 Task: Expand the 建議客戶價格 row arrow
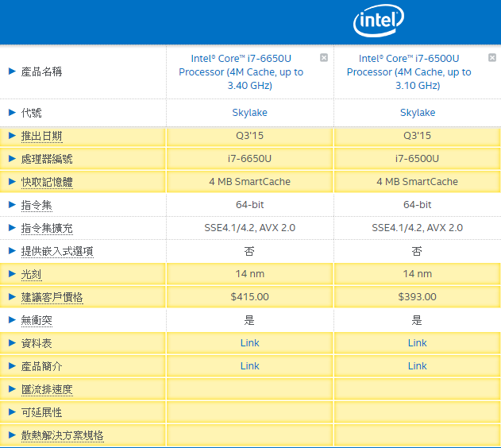(12, 296)
